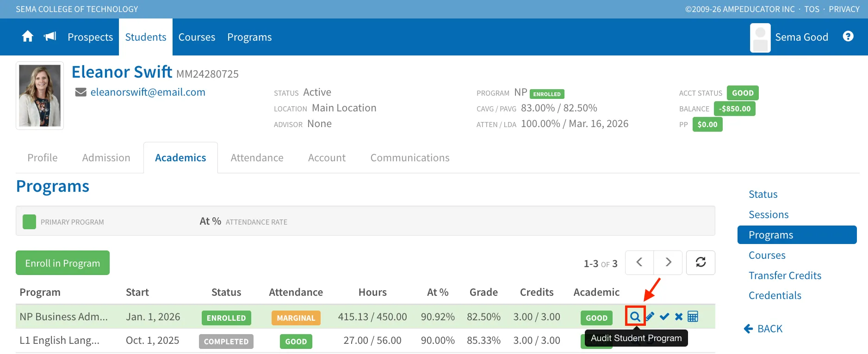Go to previous page of programs
Image resolution: width=868 pixels, height=354 pixels.
tap(639, 262)
